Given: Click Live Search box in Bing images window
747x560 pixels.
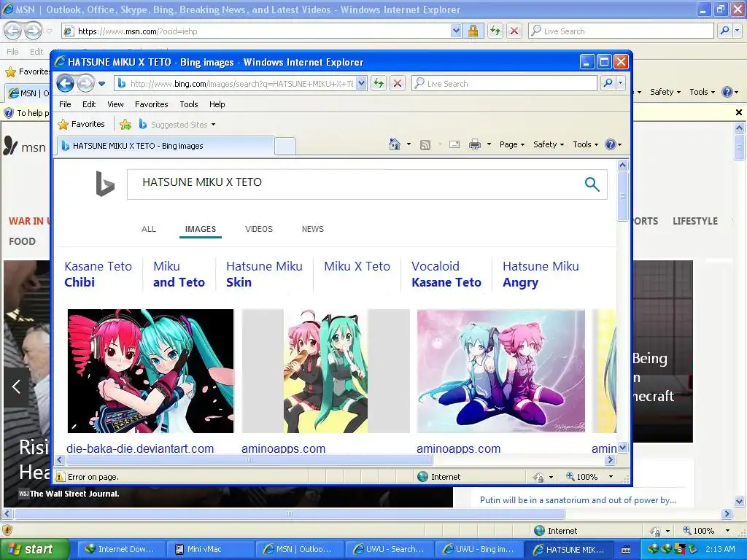Looking at the screenshot, I should 505,84.
